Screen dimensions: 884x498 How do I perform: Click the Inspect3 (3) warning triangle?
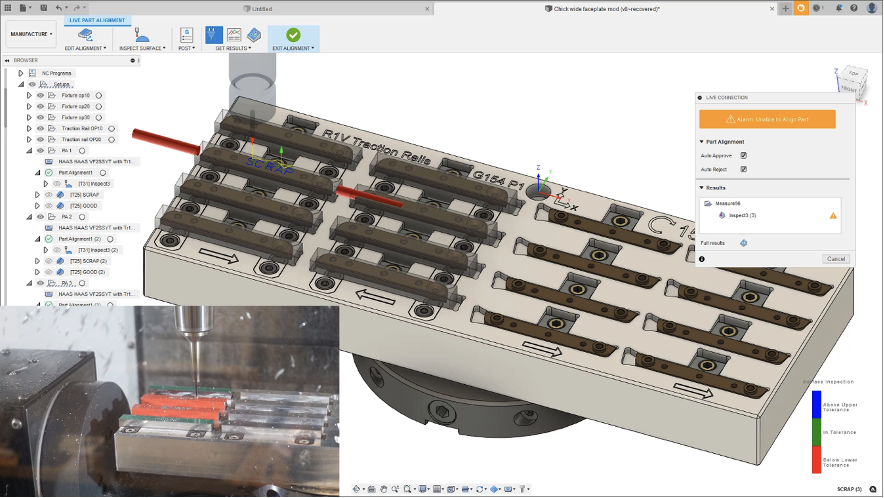833,215
